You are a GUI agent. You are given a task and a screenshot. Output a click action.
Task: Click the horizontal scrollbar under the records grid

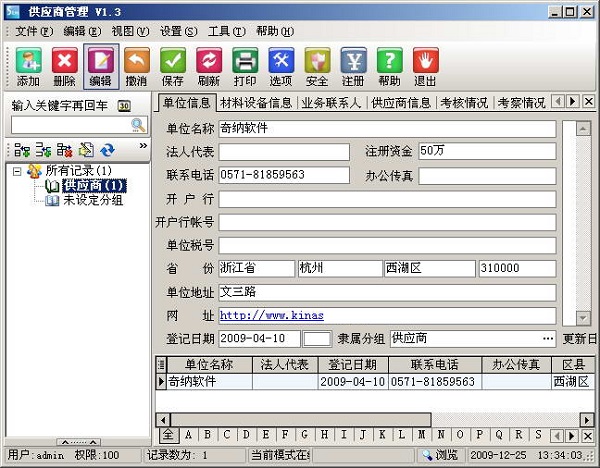pyautogui.click(x=300, y=419)
